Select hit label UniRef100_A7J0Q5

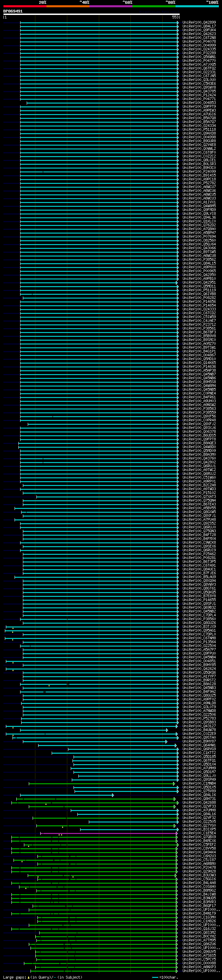click(x=199, y=64)
